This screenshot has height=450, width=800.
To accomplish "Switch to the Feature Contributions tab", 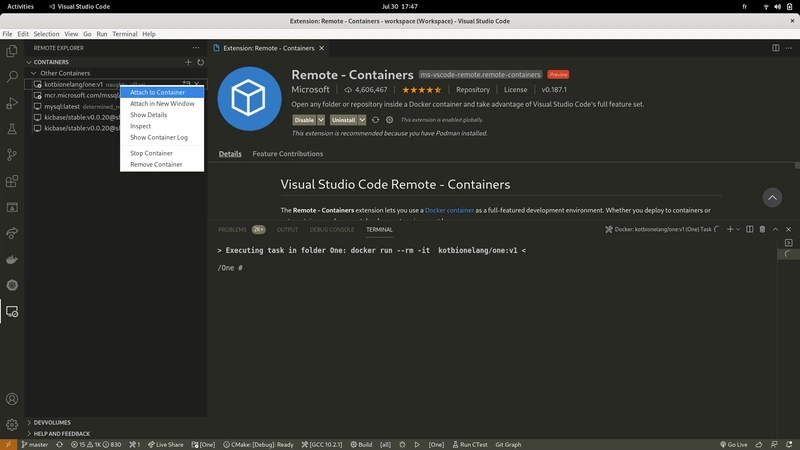I will (287, 154).
